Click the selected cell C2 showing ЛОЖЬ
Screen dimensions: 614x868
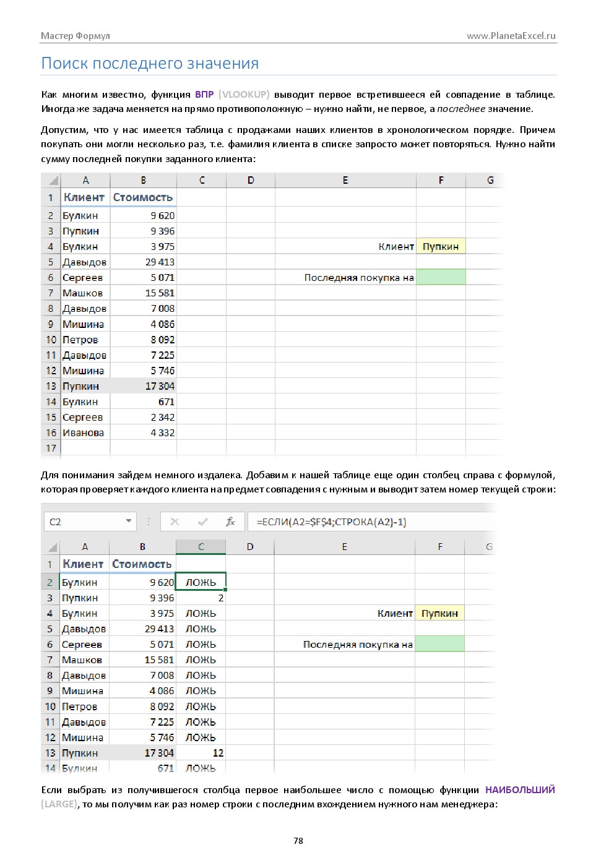click(201, 582)
